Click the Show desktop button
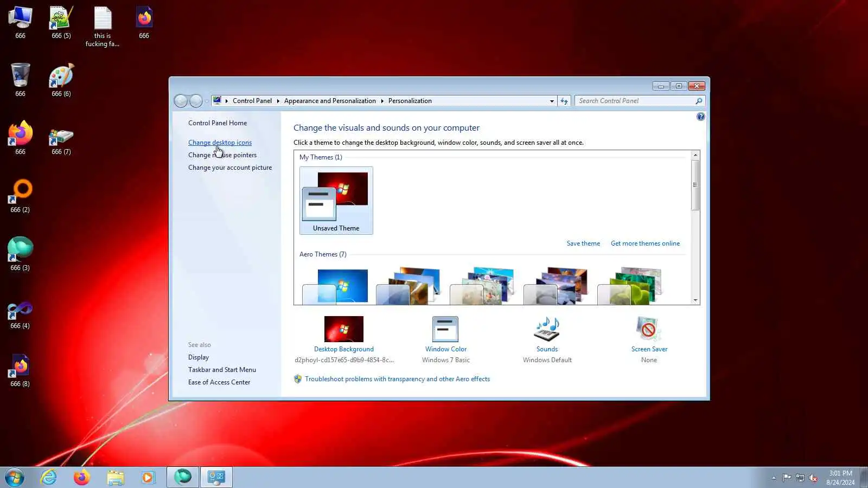This screenshot has height=488, width=868. (864, 478)
